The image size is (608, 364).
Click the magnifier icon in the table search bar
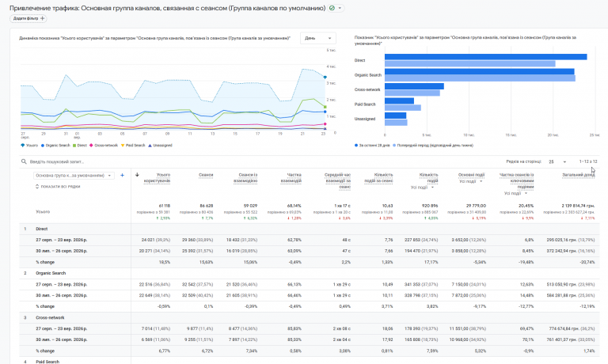click(x=24, y=161)
